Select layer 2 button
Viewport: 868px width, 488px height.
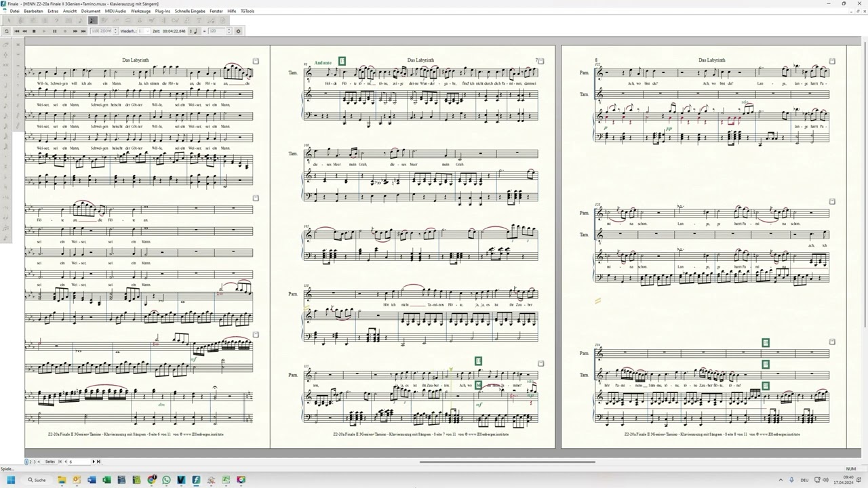coord(31,462)
